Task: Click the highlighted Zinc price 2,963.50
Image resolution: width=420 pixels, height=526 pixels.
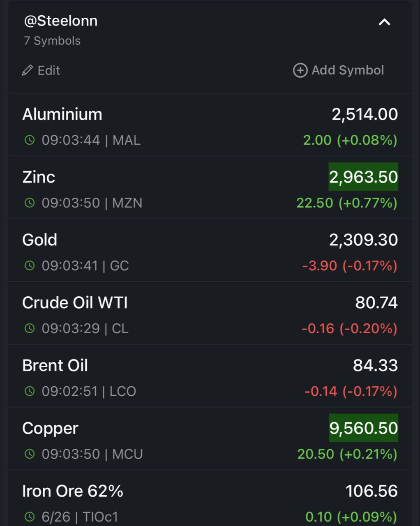Action: (363, 177)
